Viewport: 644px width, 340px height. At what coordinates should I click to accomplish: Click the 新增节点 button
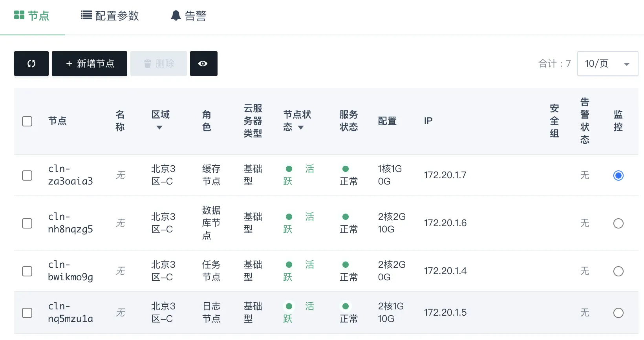(x=90, y=64)
